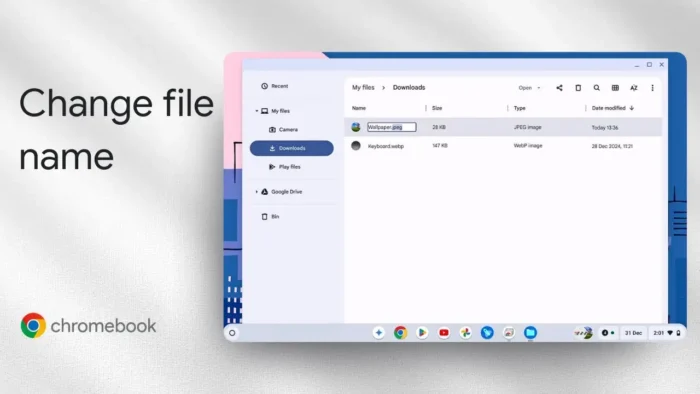Screen dimensions: 700x394
Task: Click the Play files icon
Action: point(272,167)
